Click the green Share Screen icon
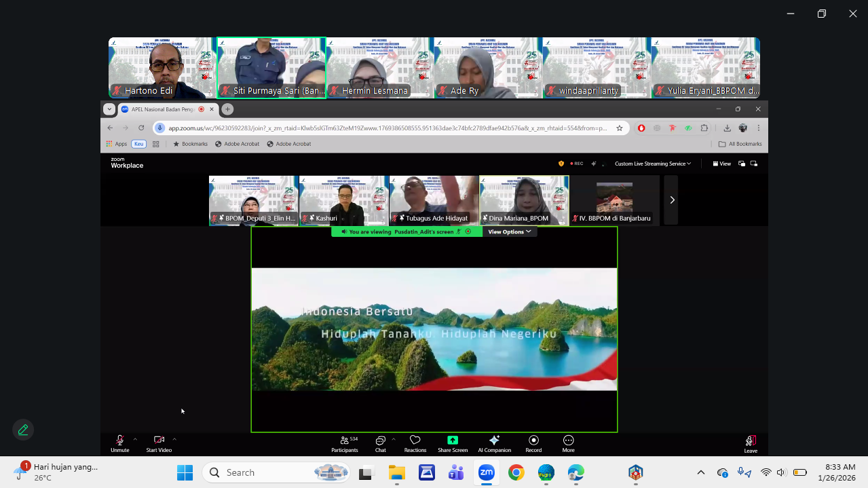Image resolution: width=868 pixels, height=488 pixels. (x=453, y=440)
